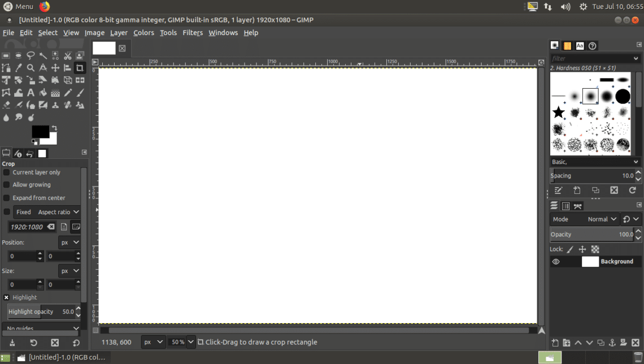Open the Position unit px dropdown
644x364 pixels.
point(69,242)
